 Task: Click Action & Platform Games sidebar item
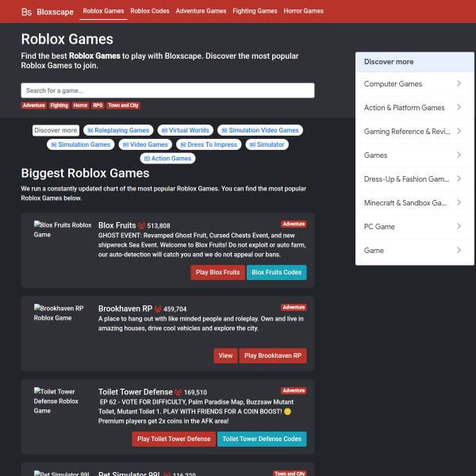click(x=415, y=107)
